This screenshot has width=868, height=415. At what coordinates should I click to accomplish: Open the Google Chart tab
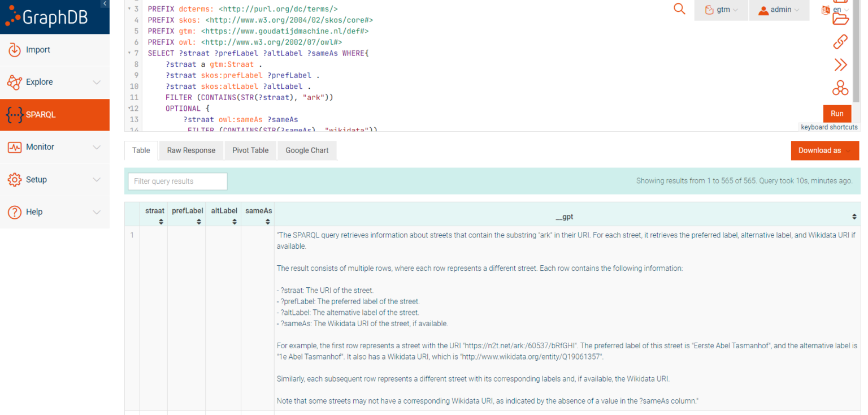[x=307, y=150]
